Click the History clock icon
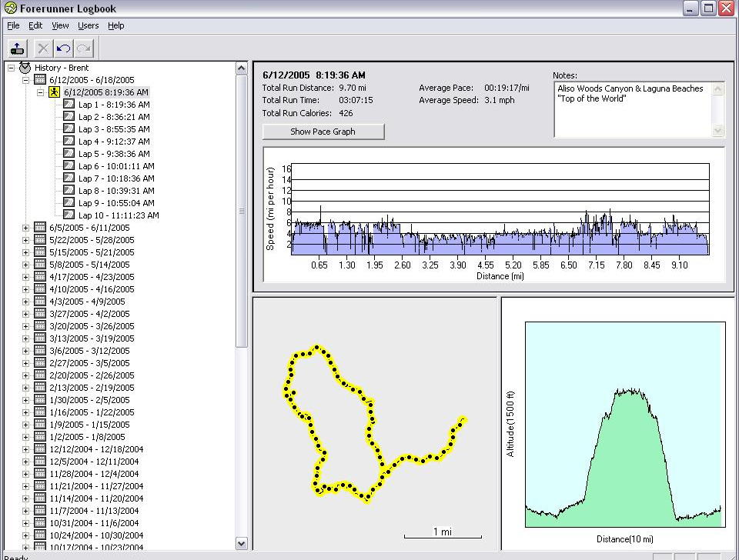 tap(25, 68)
